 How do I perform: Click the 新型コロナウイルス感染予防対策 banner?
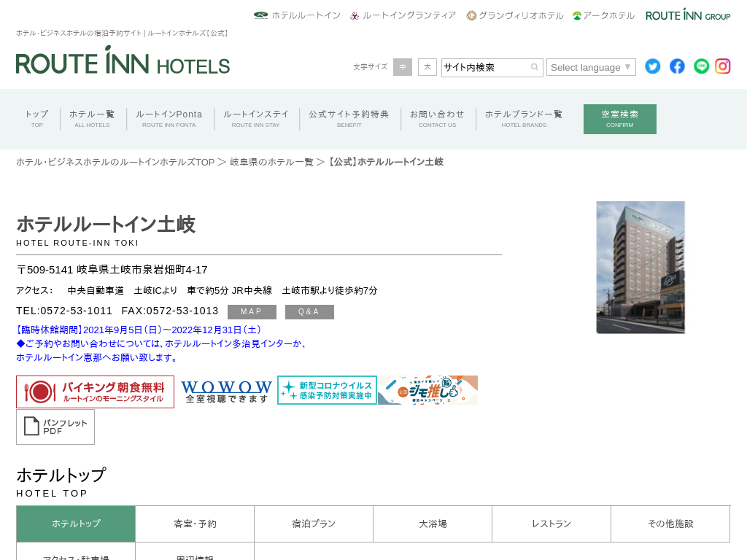pyautogui.click(x=328, y=390)
